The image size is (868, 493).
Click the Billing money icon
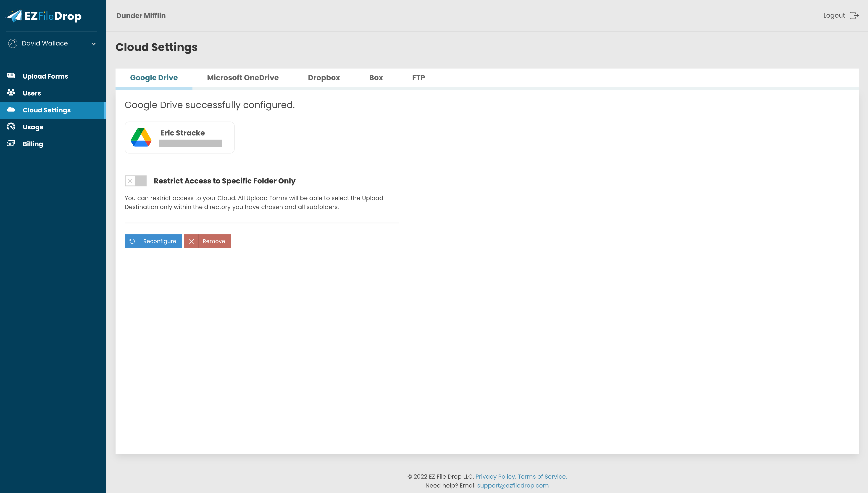11,143
